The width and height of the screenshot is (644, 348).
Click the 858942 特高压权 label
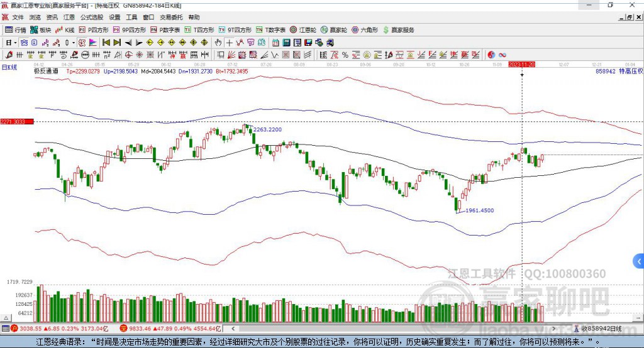pos(619,72)
